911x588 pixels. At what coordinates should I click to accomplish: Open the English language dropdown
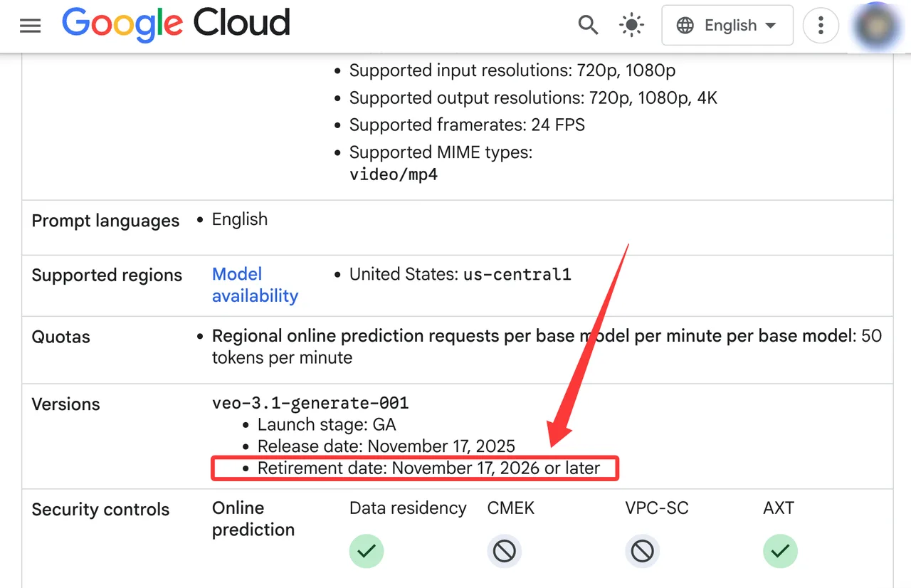point(727,26)
